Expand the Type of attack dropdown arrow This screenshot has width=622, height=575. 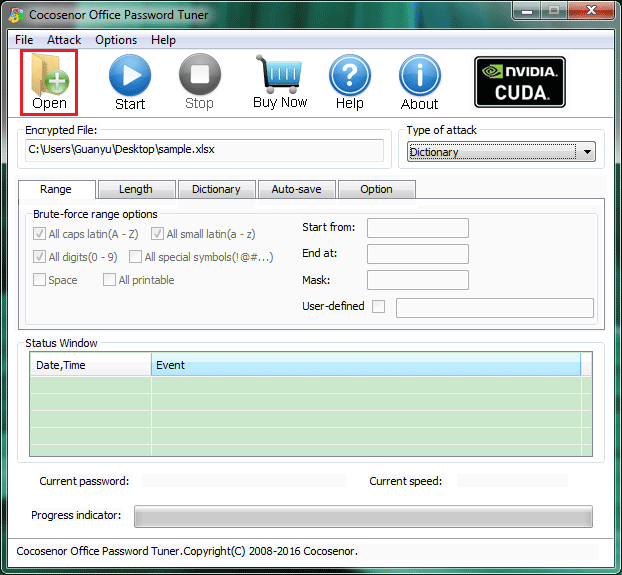coord(587,152)
